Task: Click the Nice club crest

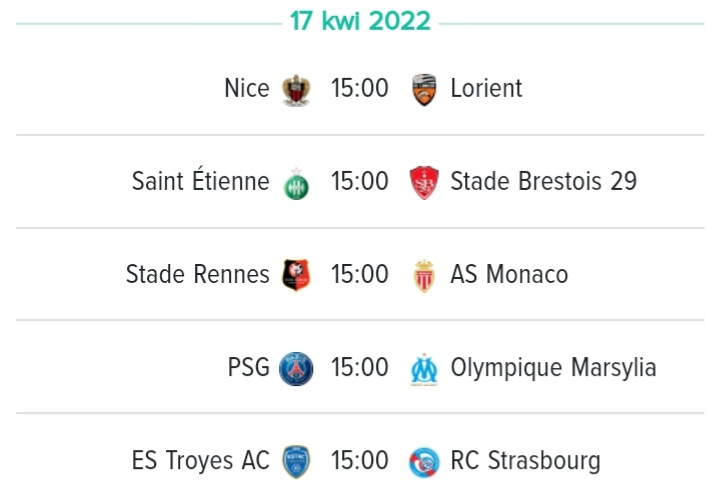Action: (296, 90)
